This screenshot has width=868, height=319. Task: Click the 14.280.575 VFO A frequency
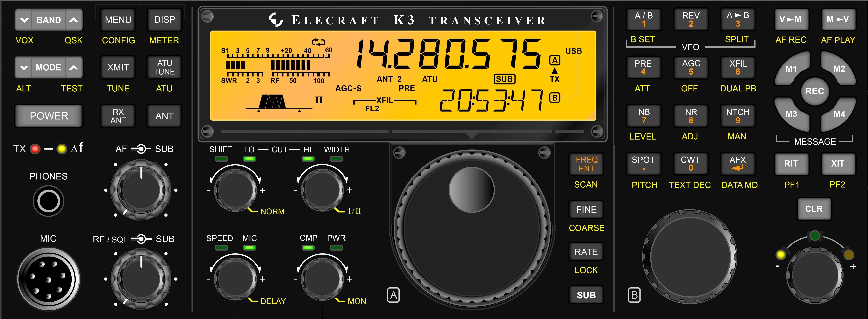pyautogui.click(x=449, y=54)
